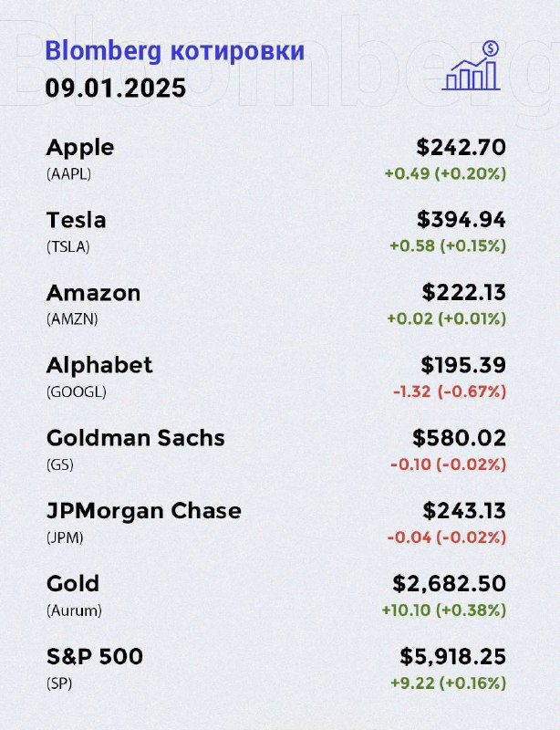Open the Tesla stock row

(276, 233)
